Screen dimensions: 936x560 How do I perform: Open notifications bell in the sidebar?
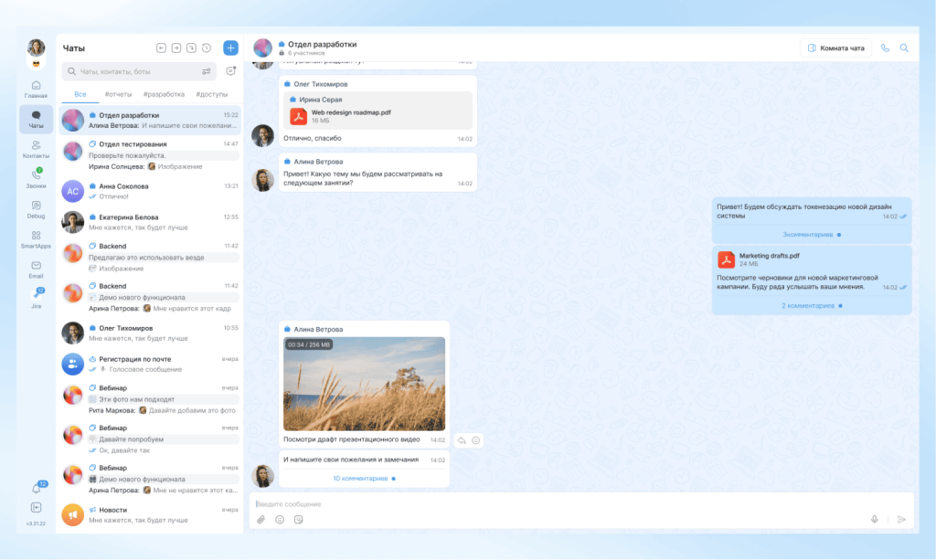[37, 489]
